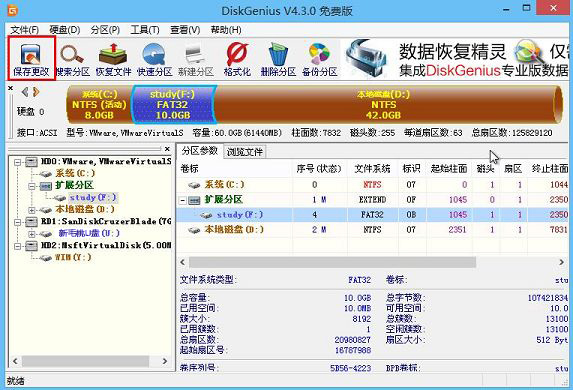Click the 保存更改 save changes icon
The height and width of the screenshot is (390, 573).
click(31, 58)
